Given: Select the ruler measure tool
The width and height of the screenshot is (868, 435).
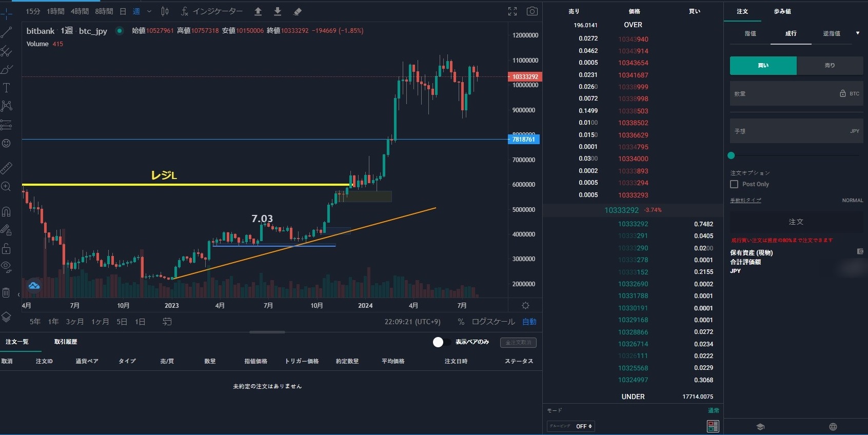Looking at the screenshot, I should pyautogui.click(x=6, y=167).
